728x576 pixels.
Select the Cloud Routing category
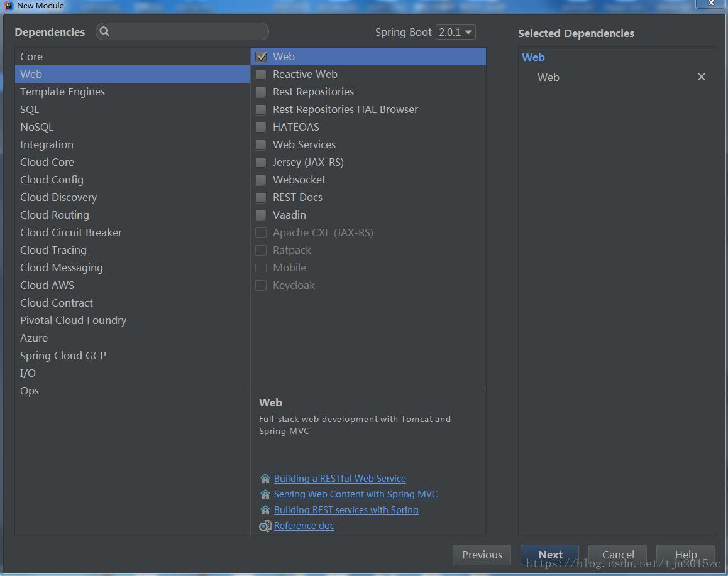tap(132, 215)
